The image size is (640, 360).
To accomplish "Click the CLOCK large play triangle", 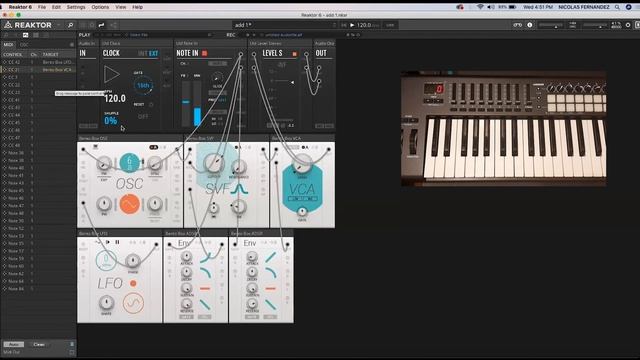I will coord(111,75).
